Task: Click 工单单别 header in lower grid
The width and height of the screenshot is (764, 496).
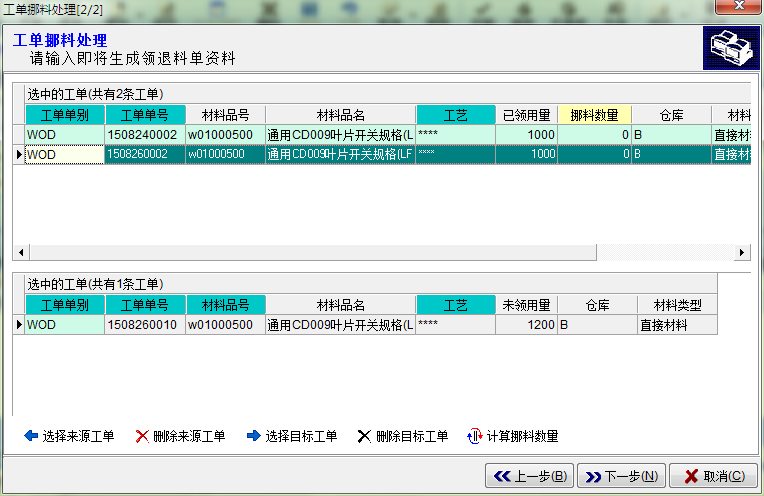Action: (x=65, y=305)
